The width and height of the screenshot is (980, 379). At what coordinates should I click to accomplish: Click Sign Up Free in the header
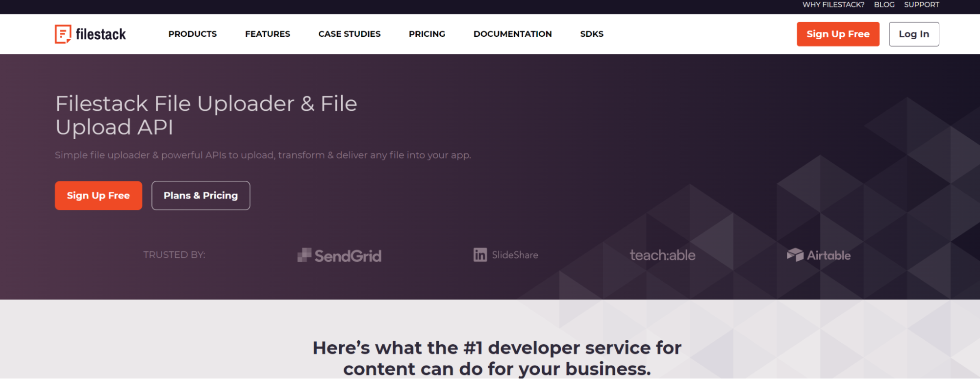click(x=838, y=34)
